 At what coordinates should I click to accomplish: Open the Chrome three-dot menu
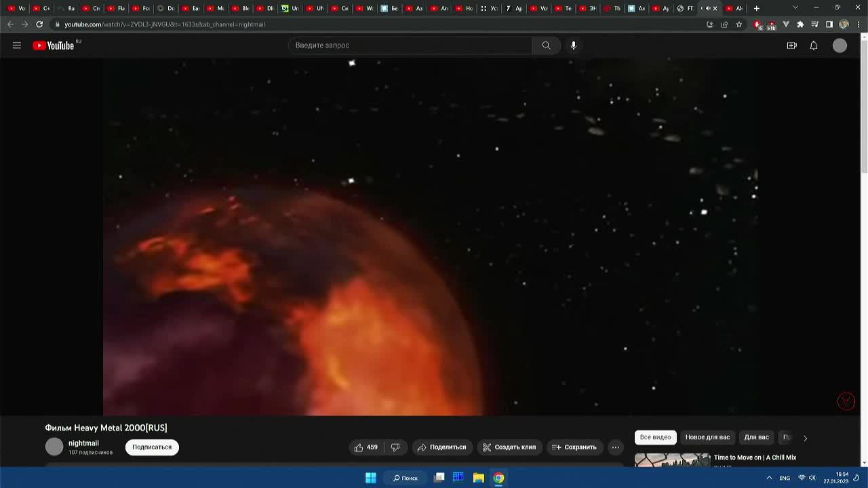pyautogui.click(x=858, y=24)
